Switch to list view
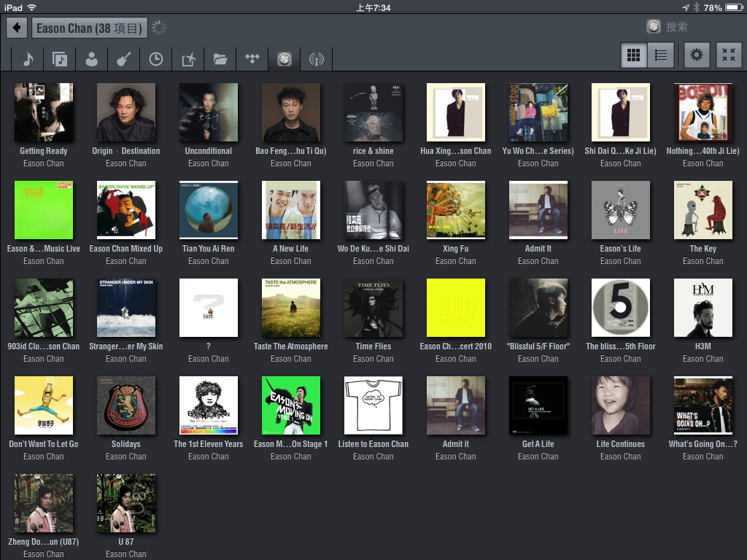 [661, 55]
